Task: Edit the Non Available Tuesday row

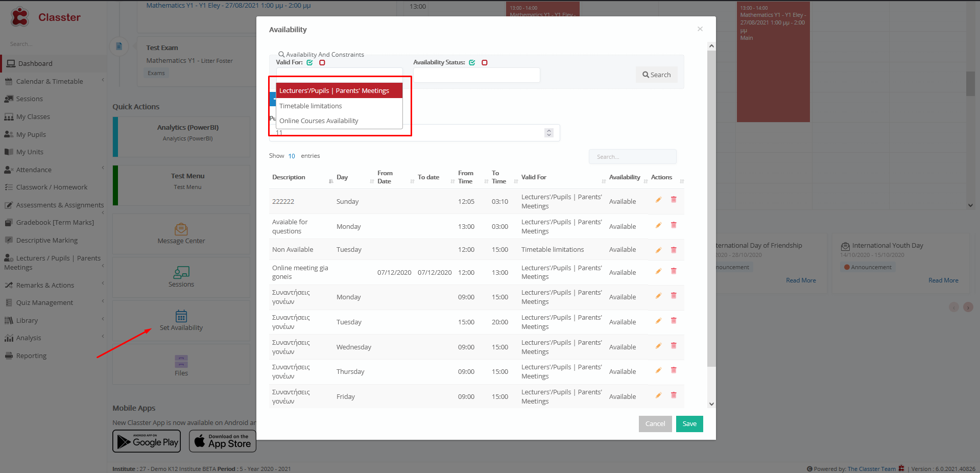Action: pos(658,250)
